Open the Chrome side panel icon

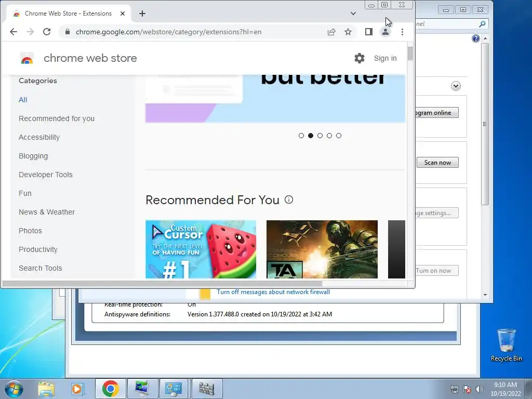click(369, 32)
